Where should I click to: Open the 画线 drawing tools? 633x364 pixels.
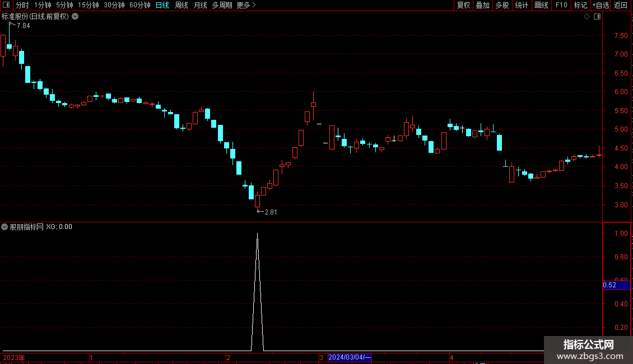pyautogui.click(x=541, y=5)
